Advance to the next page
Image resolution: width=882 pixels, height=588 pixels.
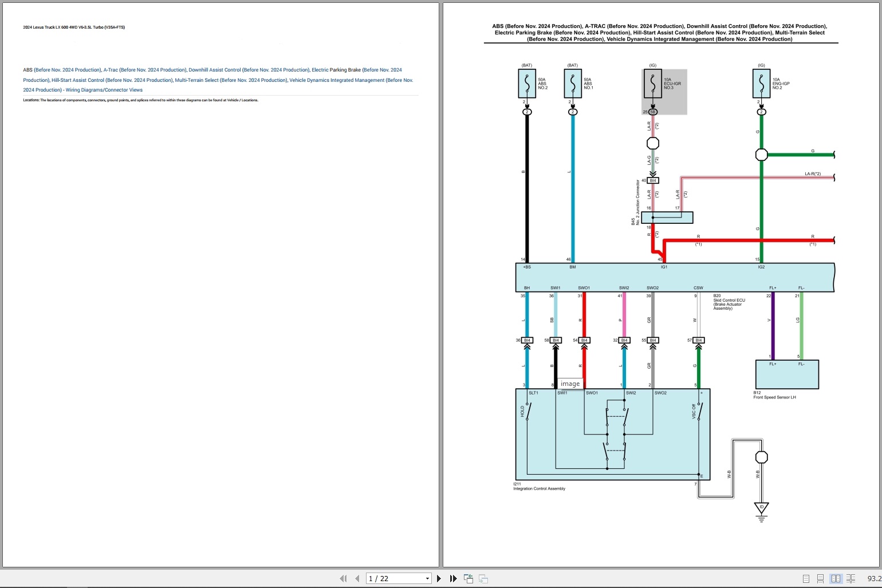click(x=439, y=578)
